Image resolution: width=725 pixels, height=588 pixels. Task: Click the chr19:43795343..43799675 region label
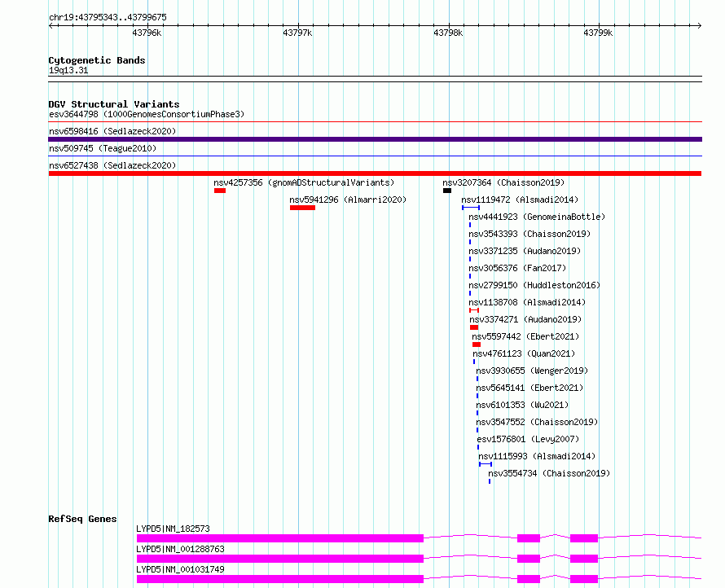pos(108,17)
